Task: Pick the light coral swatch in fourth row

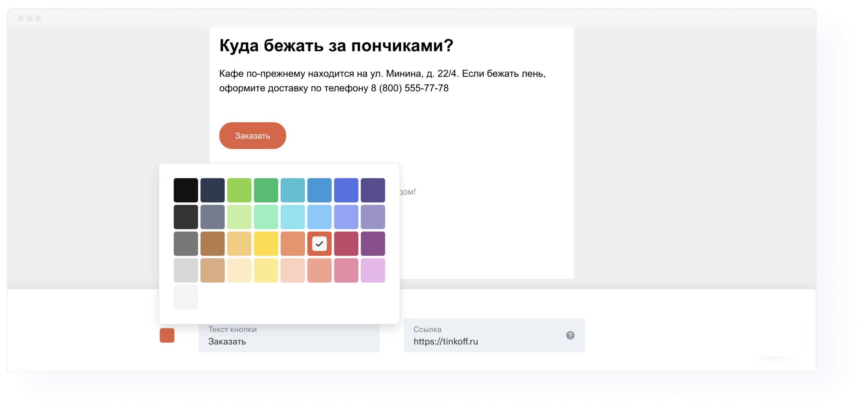Action: (320, 270)
